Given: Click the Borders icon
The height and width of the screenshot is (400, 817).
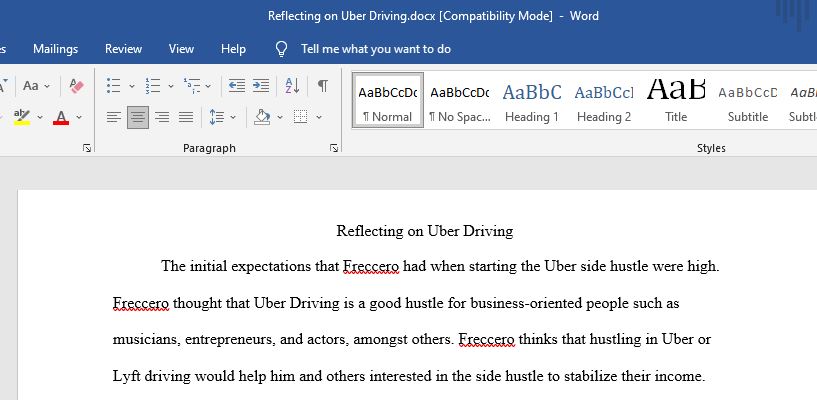Looking at the screenshot, I should point(301,117).
